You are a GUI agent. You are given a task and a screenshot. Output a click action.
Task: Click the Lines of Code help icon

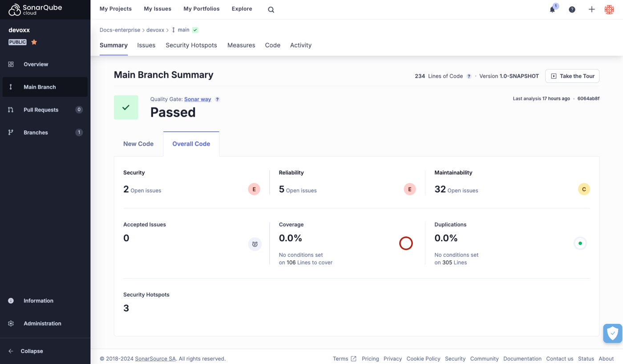(469, 76)
